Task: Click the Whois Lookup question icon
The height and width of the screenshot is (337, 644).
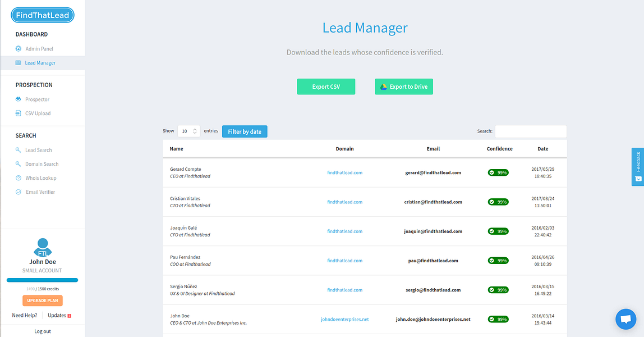Action: pos(18,178)
